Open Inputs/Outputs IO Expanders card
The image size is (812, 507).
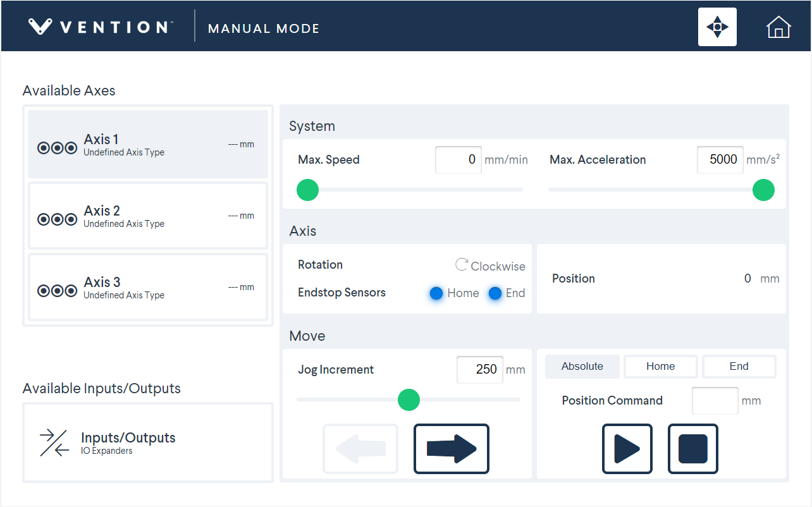coord(148,443)
